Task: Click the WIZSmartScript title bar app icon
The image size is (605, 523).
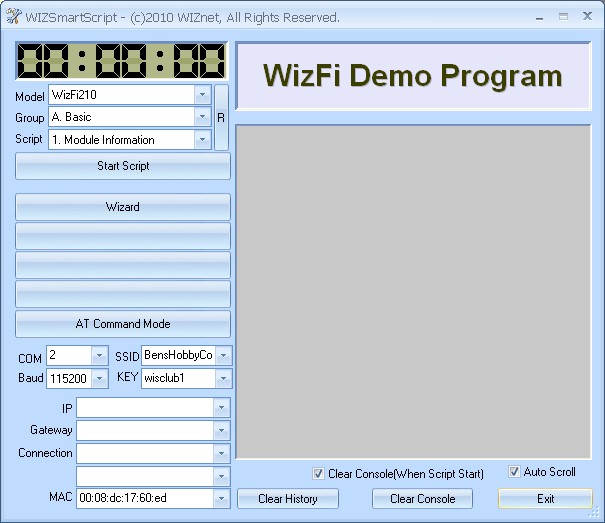Action: click(x=14, y=17)
